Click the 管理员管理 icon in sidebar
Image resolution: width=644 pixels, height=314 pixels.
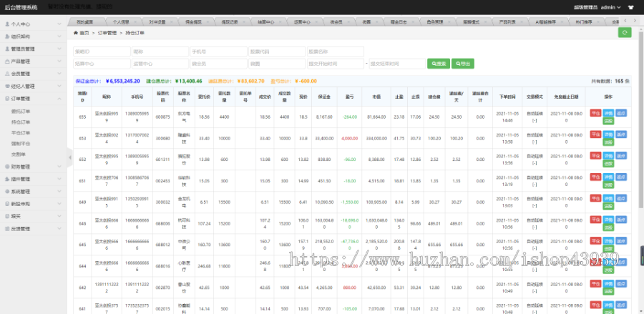(x=7, y=49)
